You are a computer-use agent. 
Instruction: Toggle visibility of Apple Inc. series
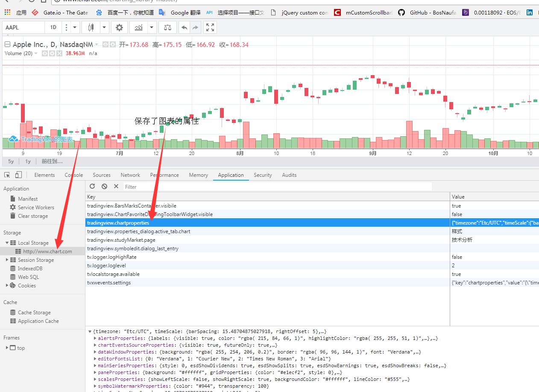(105, 44)
